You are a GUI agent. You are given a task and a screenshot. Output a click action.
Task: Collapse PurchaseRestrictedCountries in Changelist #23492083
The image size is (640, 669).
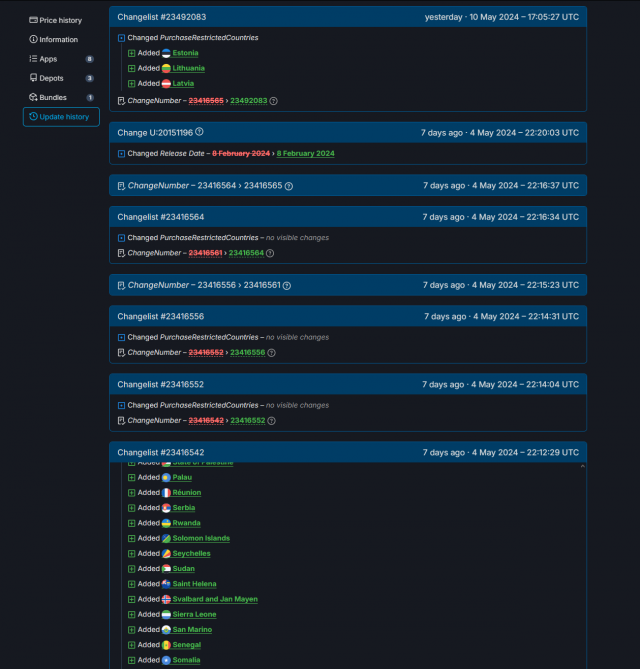(x=121, y=38)
